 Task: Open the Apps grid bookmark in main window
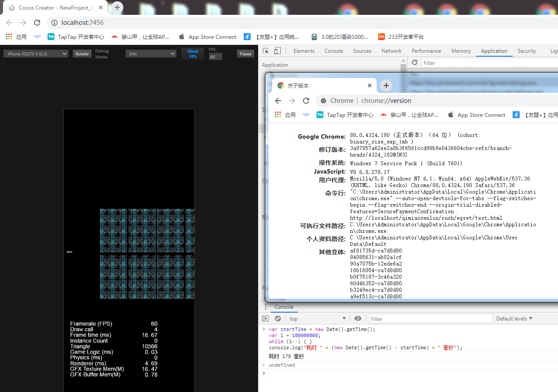point(16,37)
